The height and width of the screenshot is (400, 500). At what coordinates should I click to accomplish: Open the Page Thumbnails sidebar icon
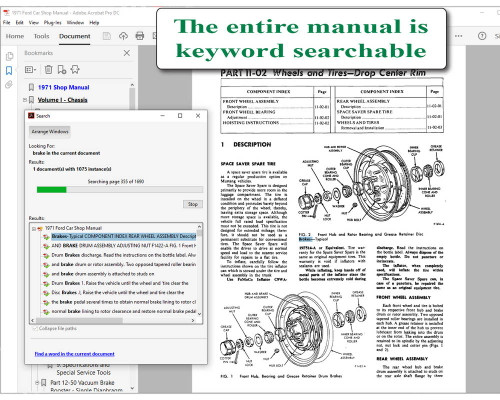coord(9,56)
